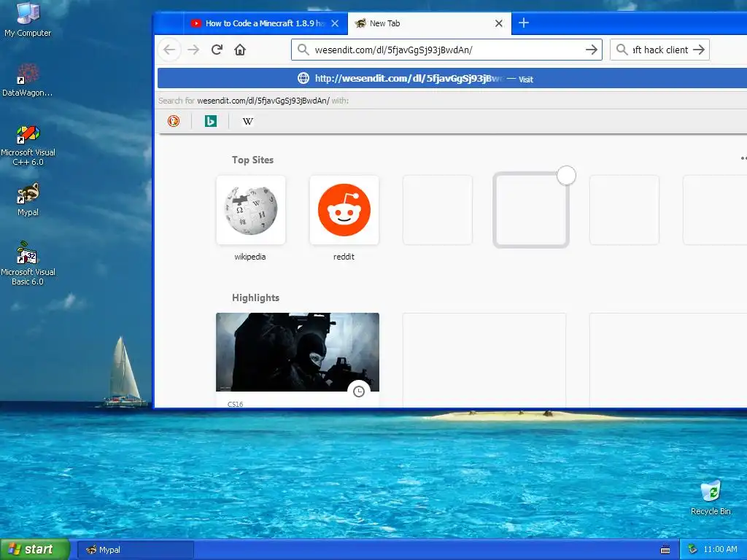Select the Recycle Bin icon

coord(711,498)
